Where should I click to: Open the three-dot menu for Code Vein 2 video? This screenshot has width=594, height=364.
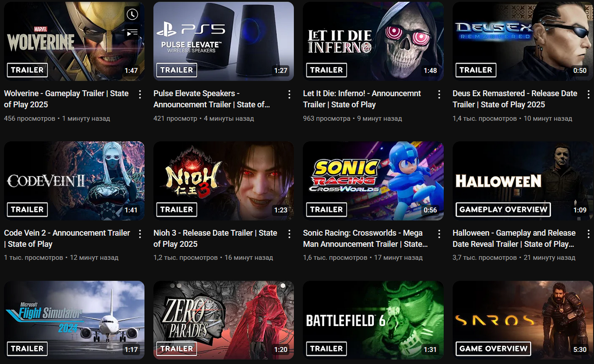pyautogui.click(x=140, y=234)
